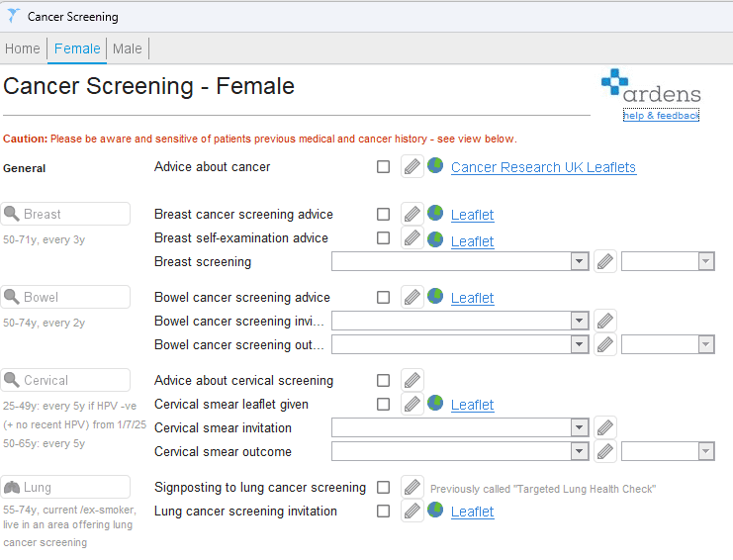This screenshot has width=733, height=560.
Task: Click the globe icon for Breast self-examination advice
Action: tap(435, 239)
